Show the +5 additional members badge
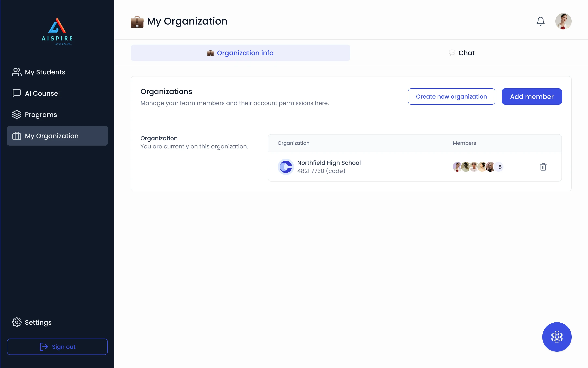 click(x=498, y=167)
